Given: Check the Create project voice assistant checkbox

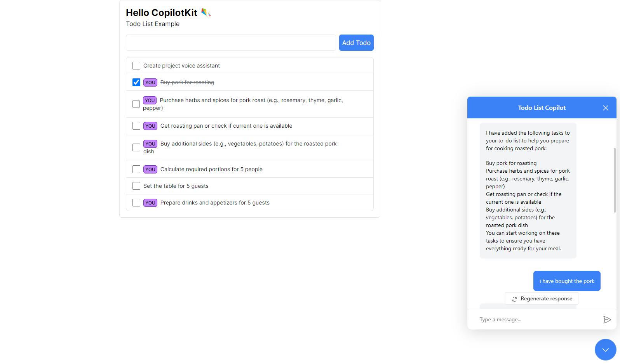Looking at the screenshot, I should click(x=136, y=66).
